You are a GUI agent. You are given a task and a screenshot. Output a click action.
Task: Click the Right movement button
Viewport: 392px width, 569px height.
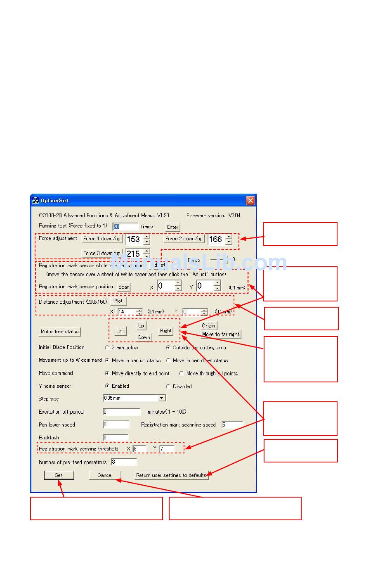click(166, 331)
